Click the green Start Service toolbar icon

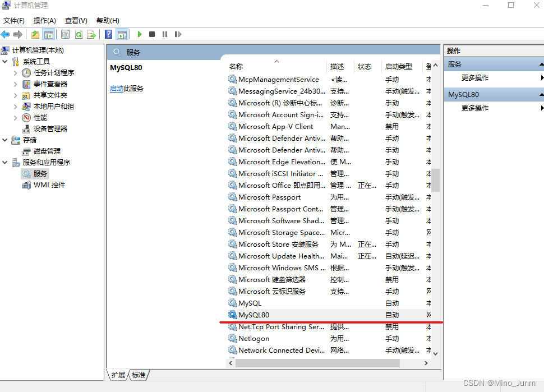[x=139, y=34]
